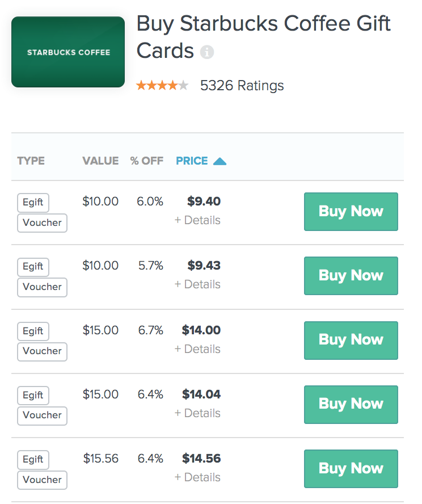The width and height of the screenshot is (422, 504).
Task: Open the 5326 Ratings link
Action: (x=242, y=86)
